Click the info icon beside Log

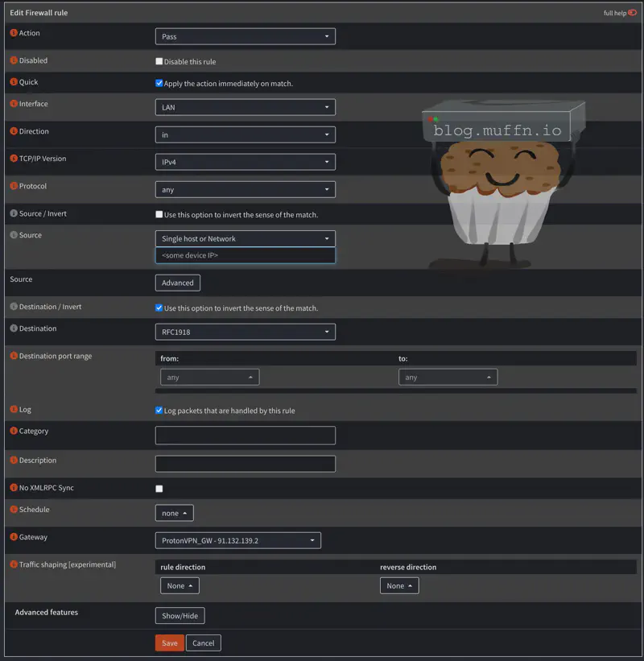[13, 410]
